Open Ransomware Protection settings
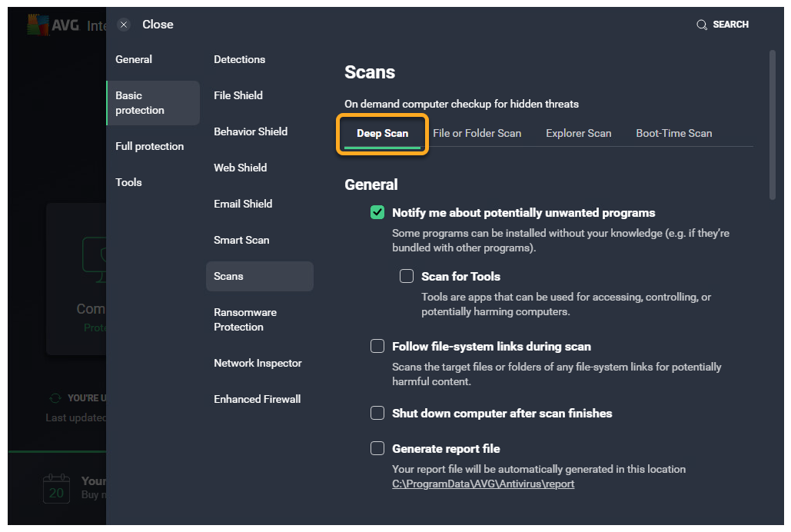This screenshot has height=532, width=791. pos(245,320)
